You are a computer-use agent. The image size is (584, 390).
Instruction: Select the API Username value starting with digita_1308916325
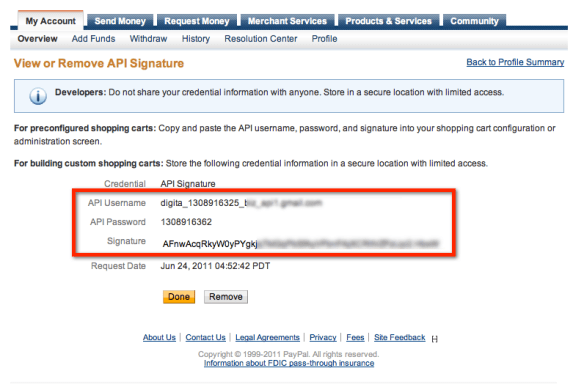(241, 203)
